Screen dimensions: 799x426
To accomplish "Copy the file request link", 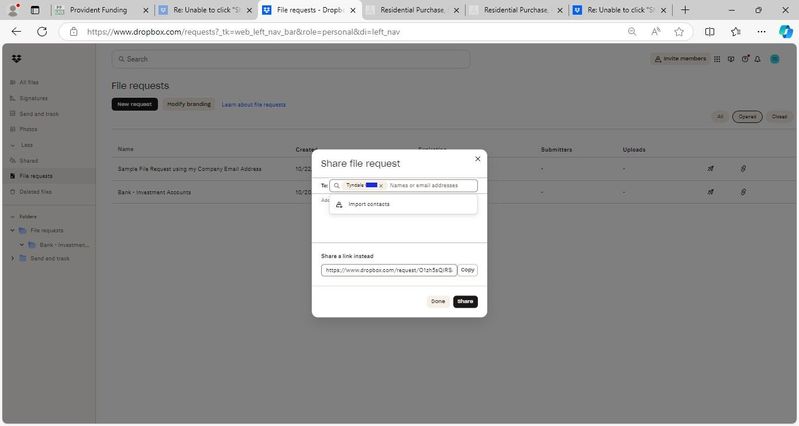I will (467, 270).
